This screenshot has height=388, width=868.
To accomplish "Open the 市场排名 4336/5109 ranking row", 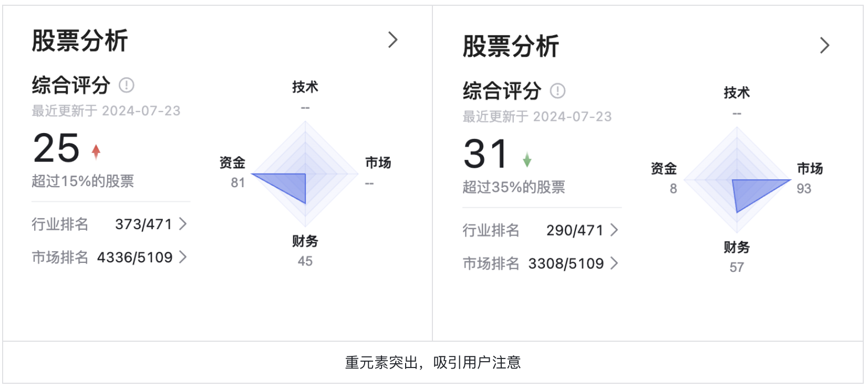I will [109, 257].
